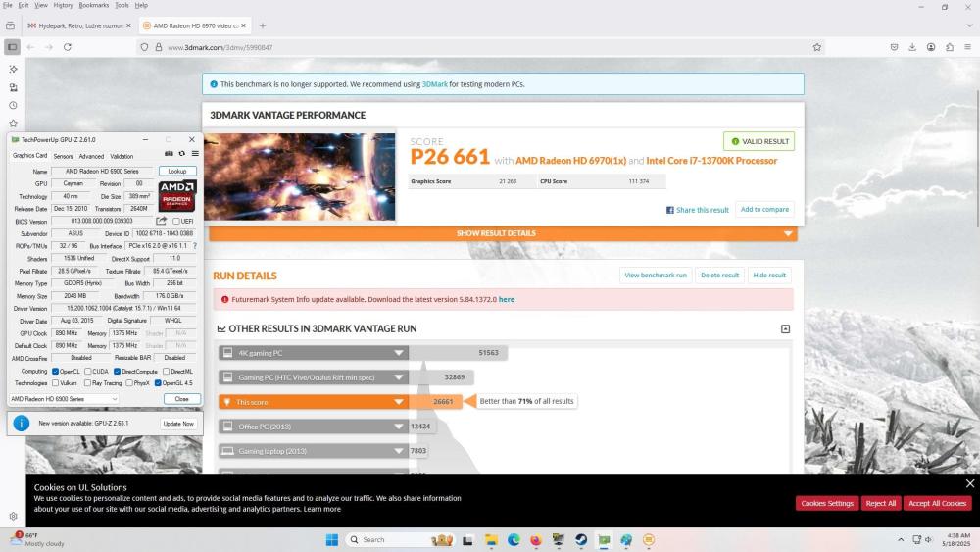Open the Firefox account icon
Viewport: 980px width, 552px height.
pos(931,47)
